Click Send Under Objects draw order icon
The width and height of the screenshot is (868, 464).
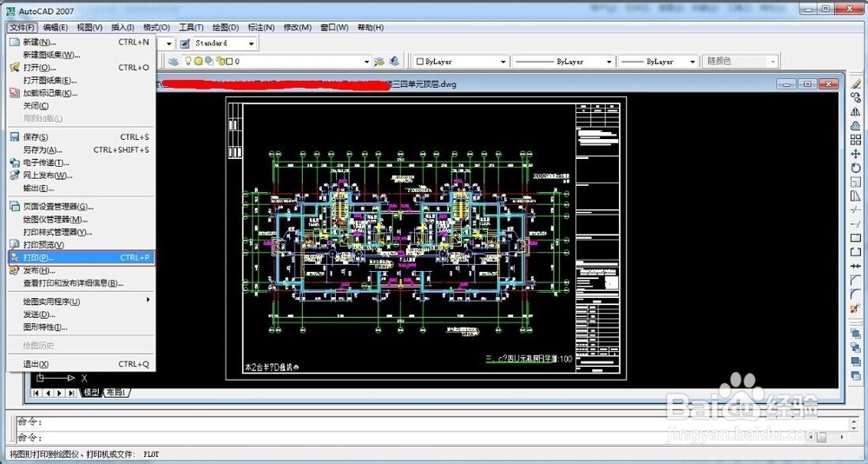[856, 375]
